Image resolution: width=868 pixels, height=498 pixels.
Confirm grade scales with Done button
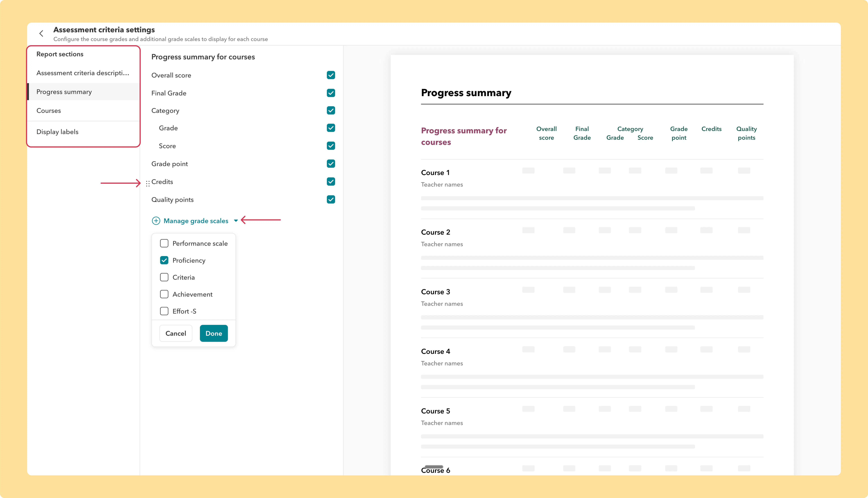point(214,333)
